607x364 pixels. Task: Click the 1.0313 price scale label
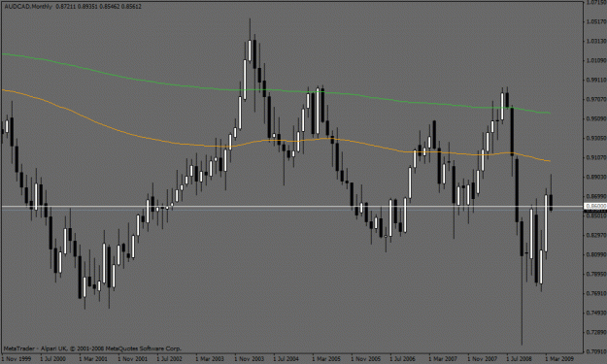596,41
